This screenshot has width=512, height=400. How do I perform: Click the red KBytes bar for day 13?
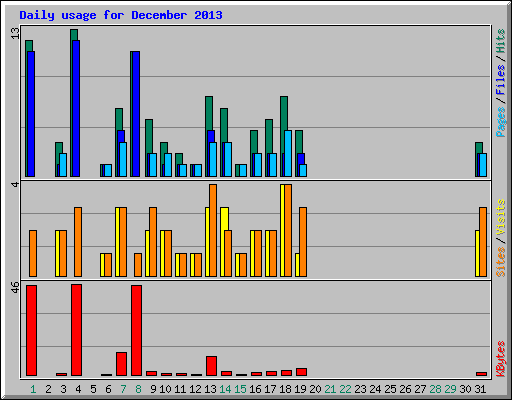(211, 366)
